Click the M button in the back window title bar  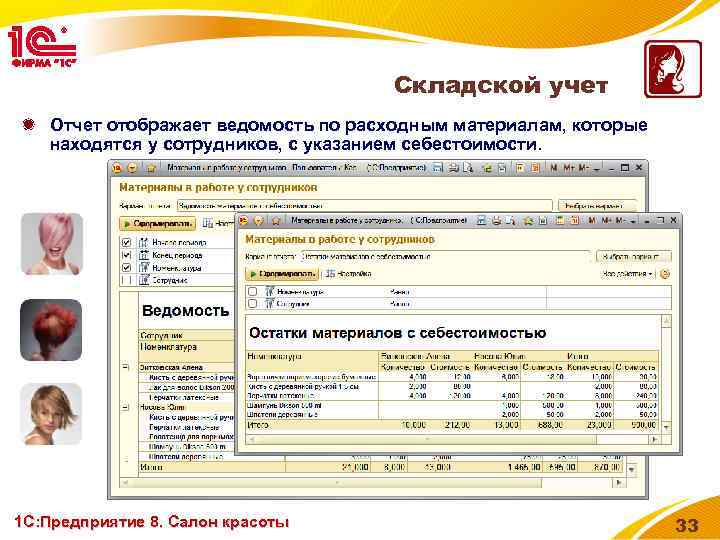[553, 168]
